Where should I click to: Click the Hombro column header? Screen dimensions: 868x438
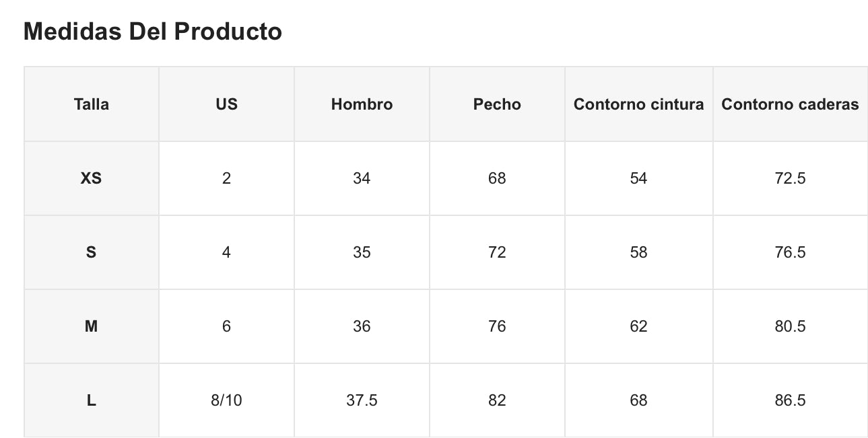tap(362, 104)
